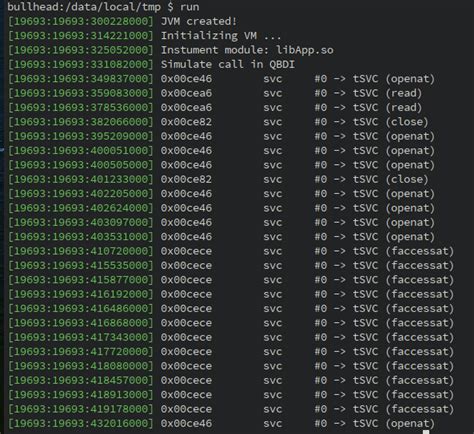474x434 pixels.
Task: Click address 0x00cea6 in the 359083000 row
Action: pos(186,93)
